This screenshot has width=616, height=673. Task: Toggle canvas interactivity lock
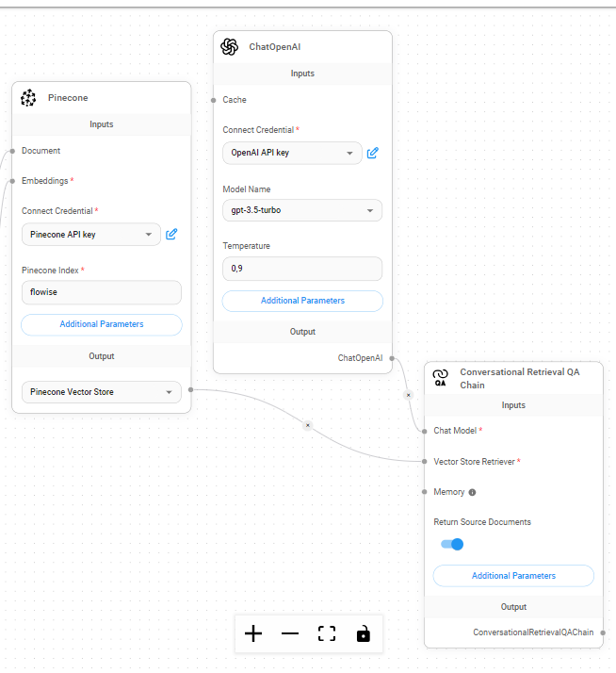click(x=364, y=633)
